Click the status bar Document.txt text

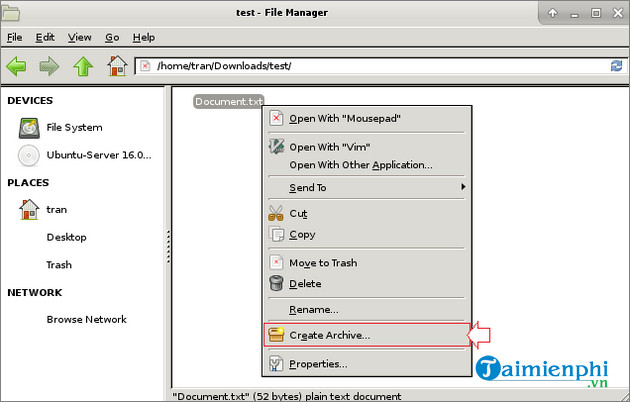coord(286,396)
